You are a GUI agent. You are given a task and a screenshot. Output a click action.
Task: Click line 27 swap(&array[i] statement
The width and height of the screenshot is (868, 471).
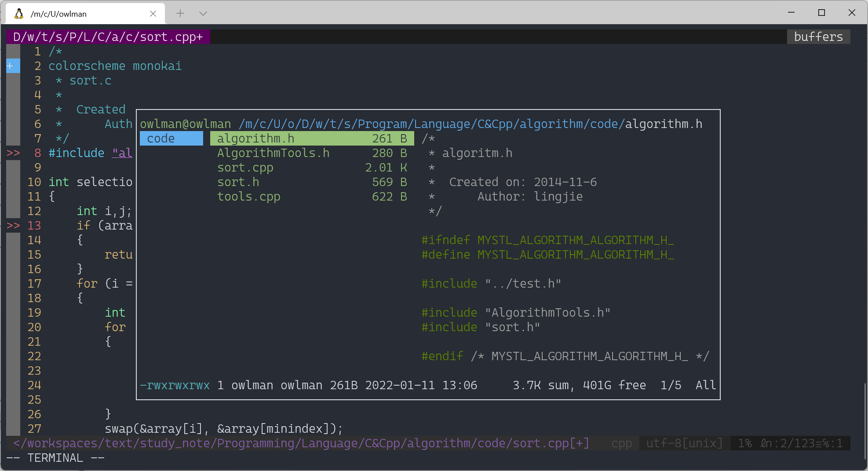[224, 429]
